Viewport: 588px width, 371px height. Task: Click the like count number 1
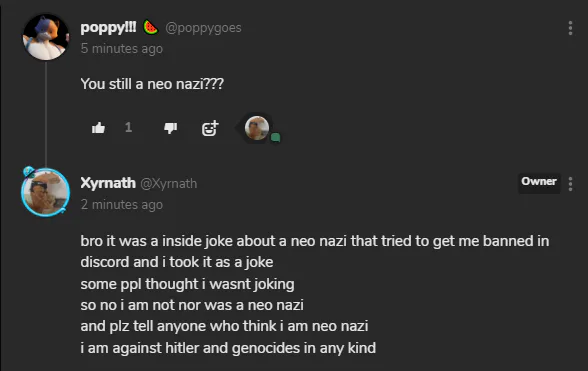click(x=129, y=128)
